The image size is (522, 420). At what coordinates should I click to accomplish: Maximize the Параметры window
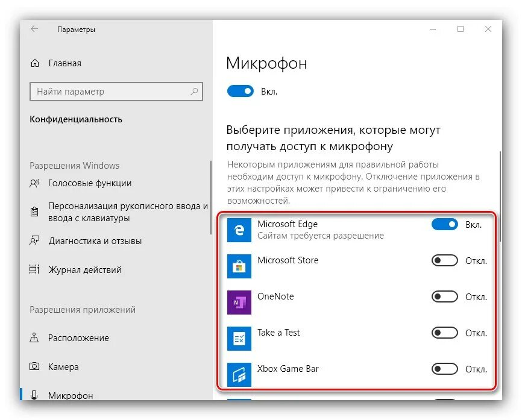point(461,29)
